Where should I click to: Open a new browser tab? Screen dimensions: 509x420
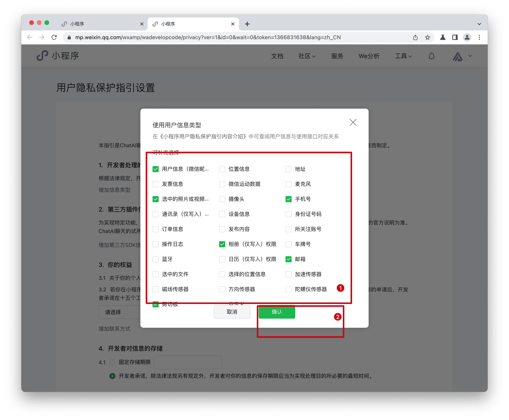(247, 24)
